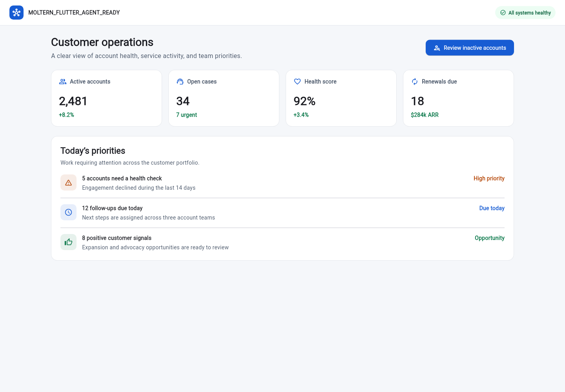Click the Due today label

[x=492, y=208]
